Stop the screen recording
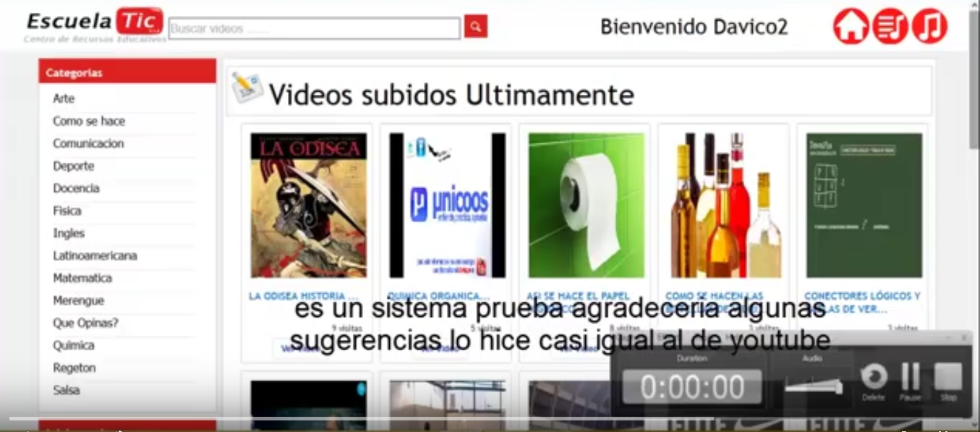The height and width of the screenshot is (432, 980). [x=948, y=382]
